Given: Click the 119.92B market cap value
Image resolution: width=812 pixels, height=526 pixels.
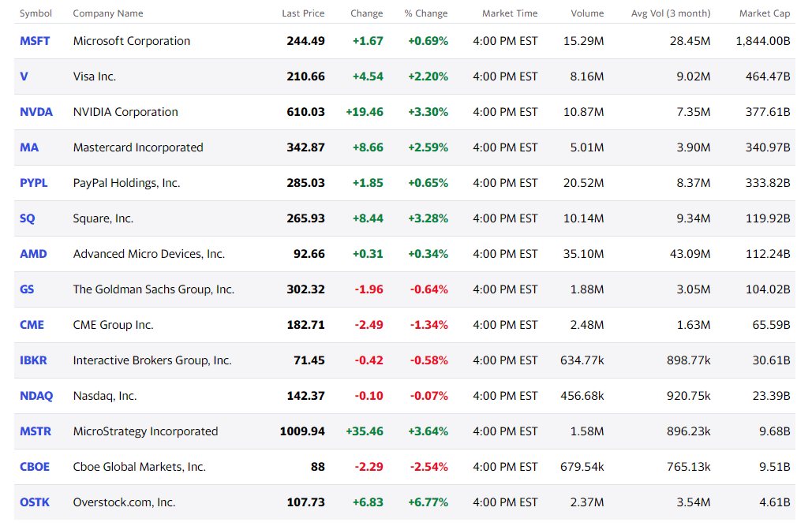Looking at the screenshot, I should [x=768, y=218].
